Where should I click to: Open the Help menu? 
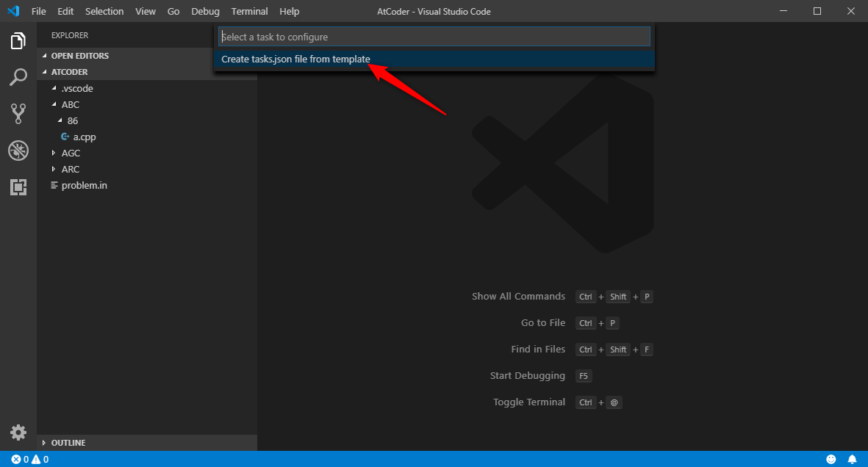pos(290,11)
